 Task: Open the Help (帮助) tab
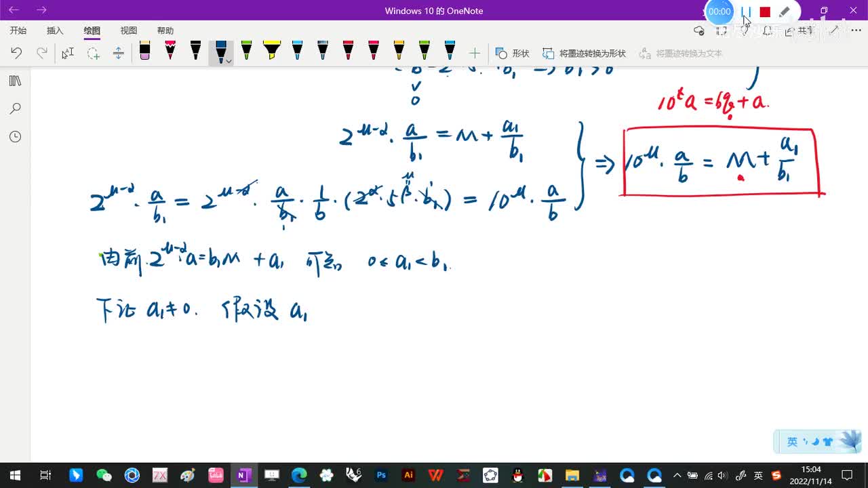coord(165,30)
